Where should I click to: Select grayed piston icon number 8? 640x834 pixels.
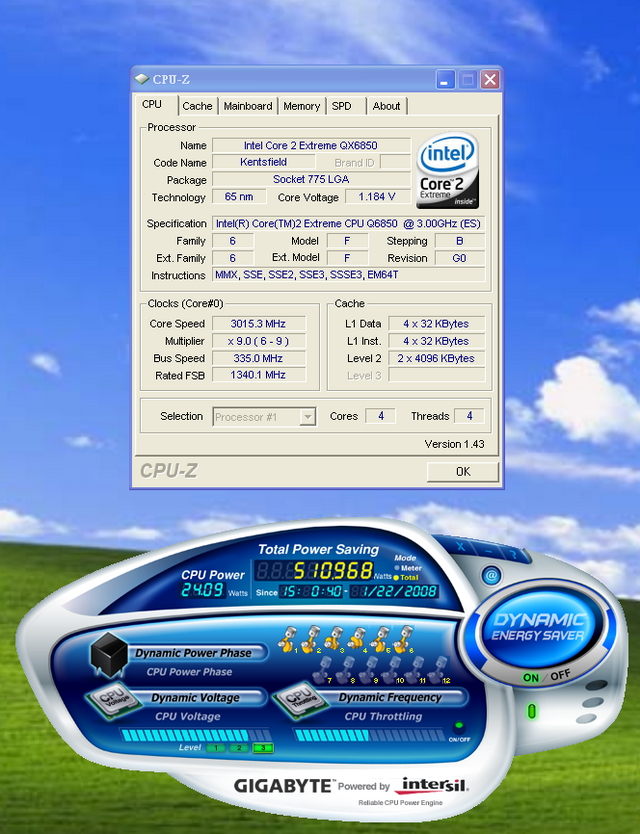(x=346, y=670)
